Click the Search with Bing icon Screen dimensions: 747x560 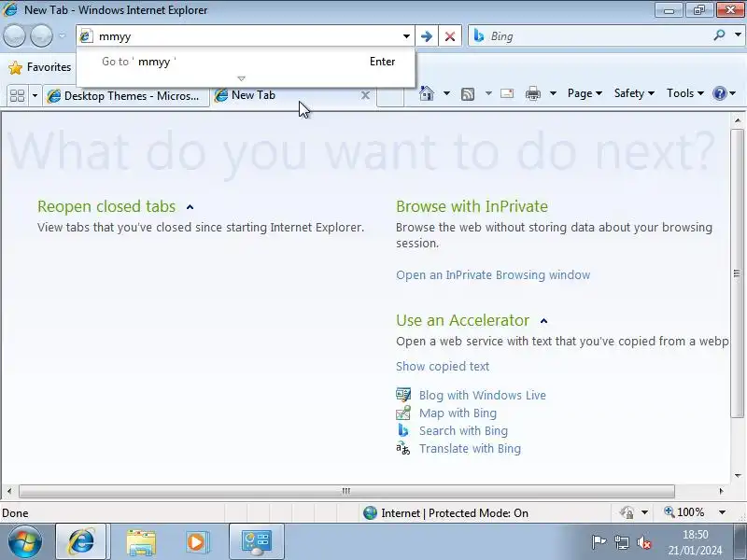[x=403, y=430]
